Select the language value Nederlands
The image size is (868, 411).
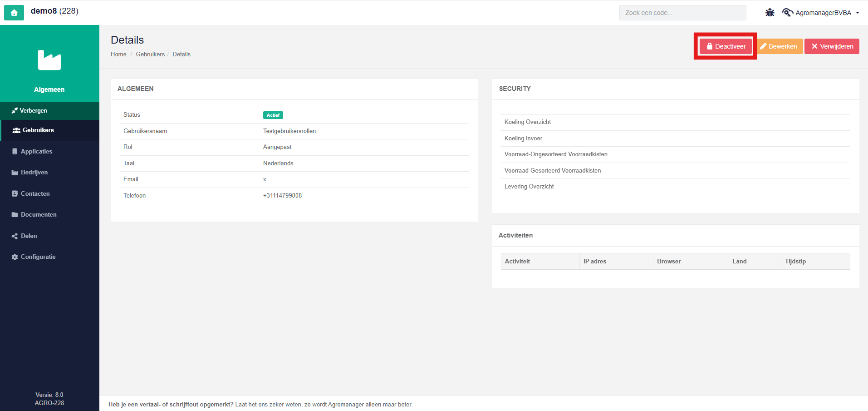point(278,163)
